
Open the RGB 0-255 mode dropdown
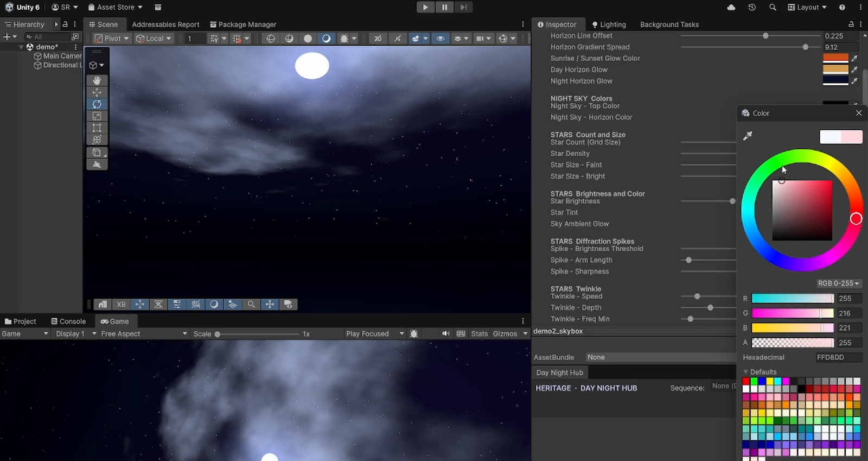[838, 283]
